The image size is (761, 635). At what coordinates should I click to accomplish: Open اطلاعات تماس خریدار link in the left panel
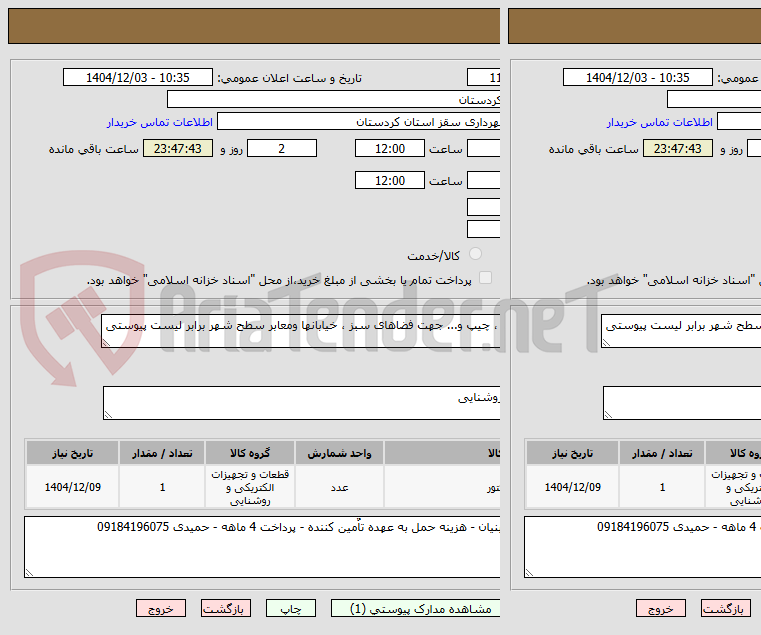(160, 122)
